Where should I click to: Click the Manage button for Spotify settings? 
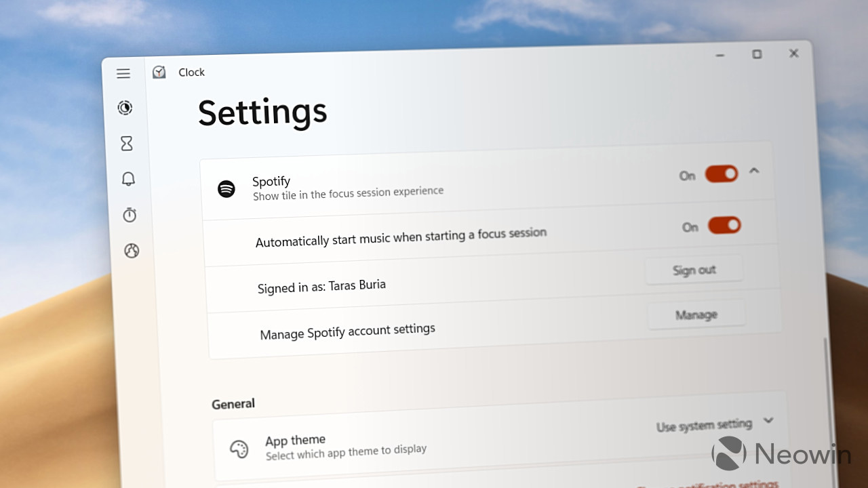click(696, 314)
